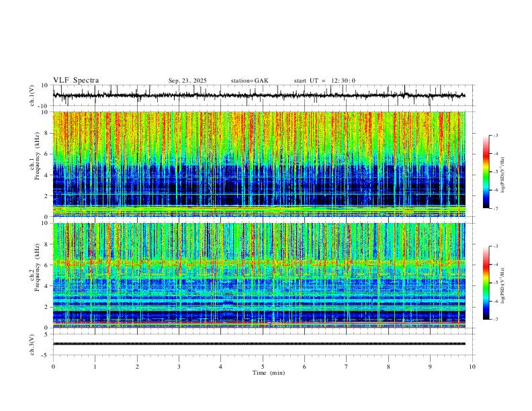
Task: Click the "5" tick on ch.3(V) axis
Action: point(46,334)
